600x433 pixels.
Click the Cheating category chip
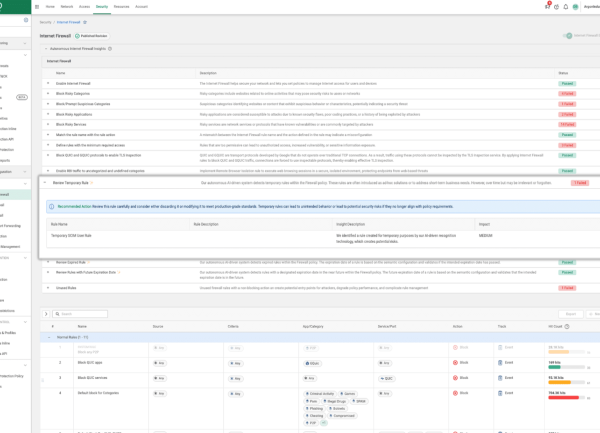[x=314, y=416]
